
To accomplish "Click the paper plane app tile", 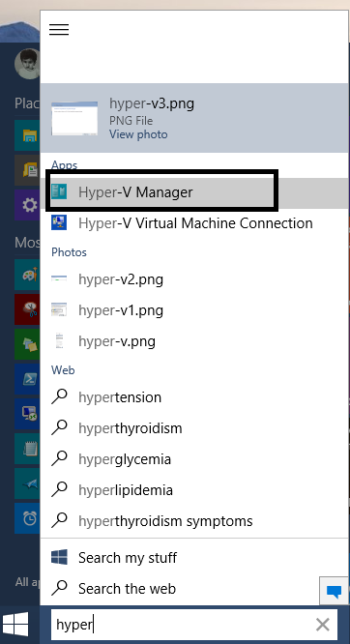I will (x=27, y=483).
